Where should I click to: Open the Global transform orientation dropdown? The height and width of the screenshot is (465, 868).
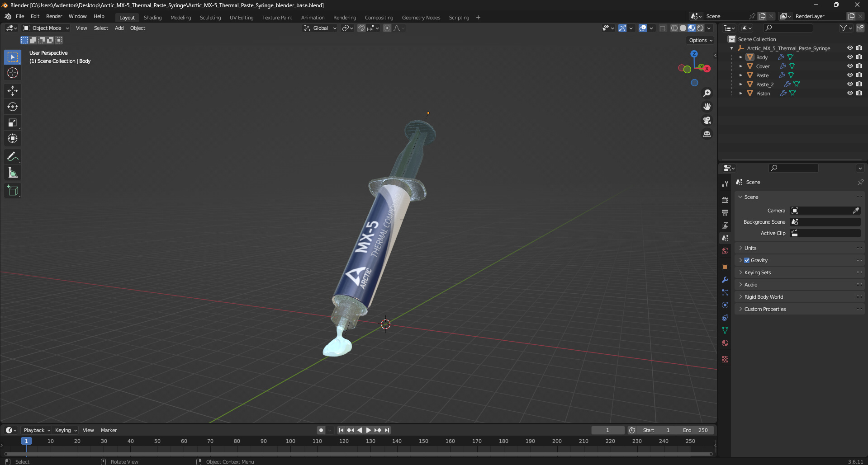320,28
